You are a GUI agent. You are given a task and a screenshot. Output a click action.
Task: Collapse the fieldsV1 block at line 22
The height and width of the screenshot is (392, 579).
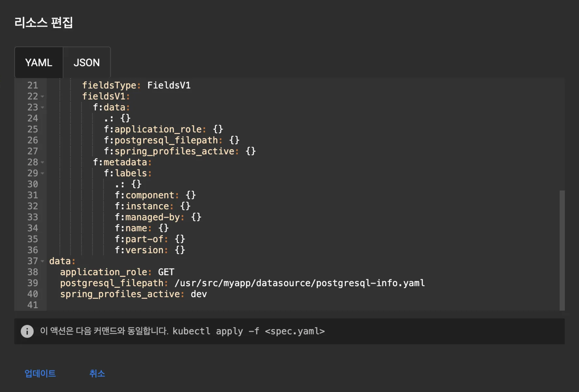click(x=42, y=96)
